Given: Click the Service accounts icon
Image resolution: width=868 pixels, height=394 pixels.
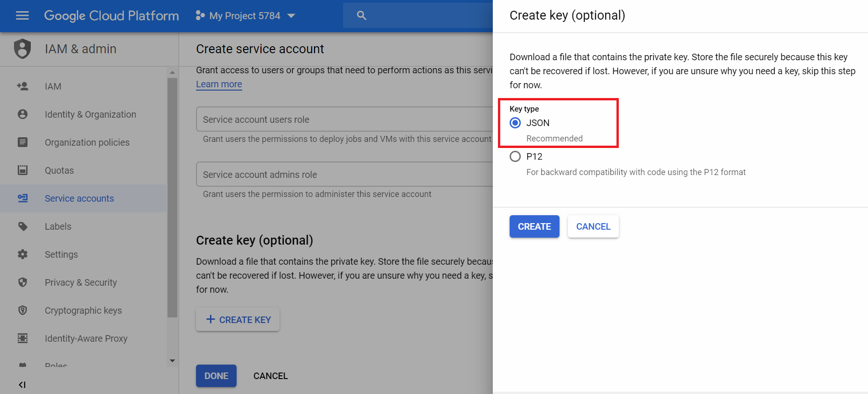Looking at the screenshot, I should [22, 198].
